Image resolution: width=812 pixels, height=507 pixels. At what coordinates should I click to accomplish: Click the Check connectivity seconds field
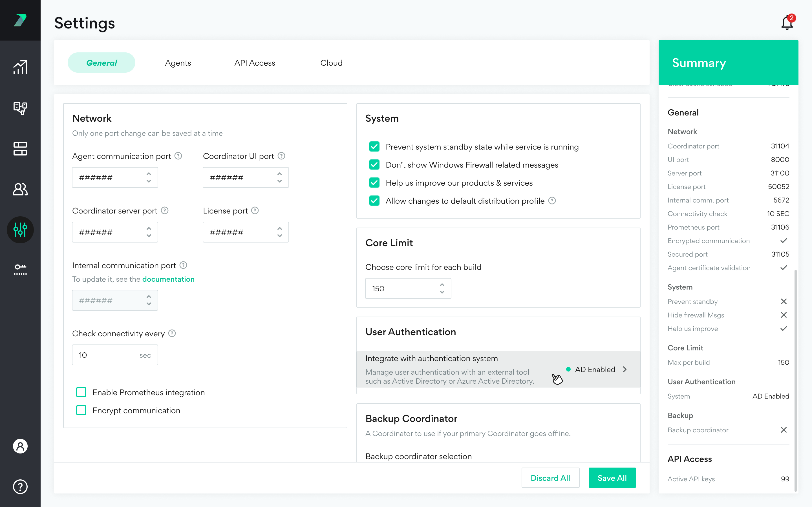pyautogui.click(x=107, y=355)
